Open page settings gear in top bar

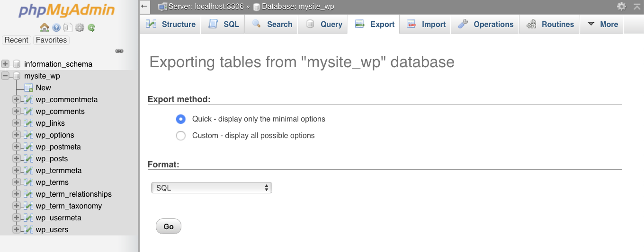pos(621,7)
